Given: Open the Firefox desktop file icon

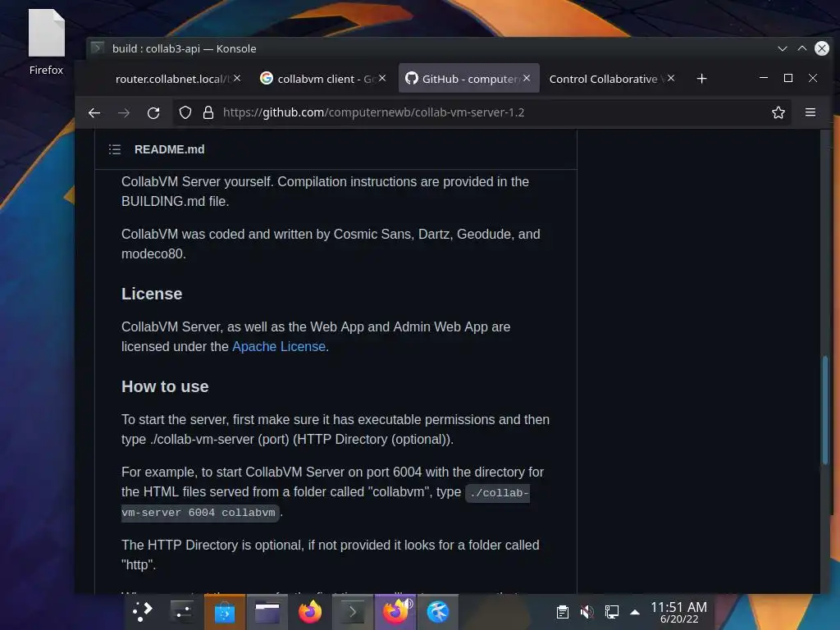Looking at the screenshot, I should [47, 42].
